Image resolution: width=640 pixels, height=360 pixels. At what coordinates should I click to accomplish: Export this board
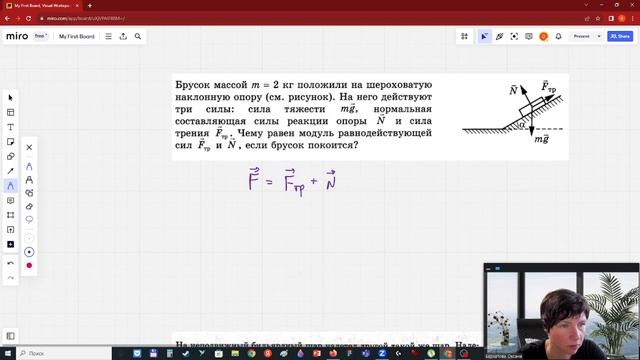pyautogui.click(x=123, y=36)
